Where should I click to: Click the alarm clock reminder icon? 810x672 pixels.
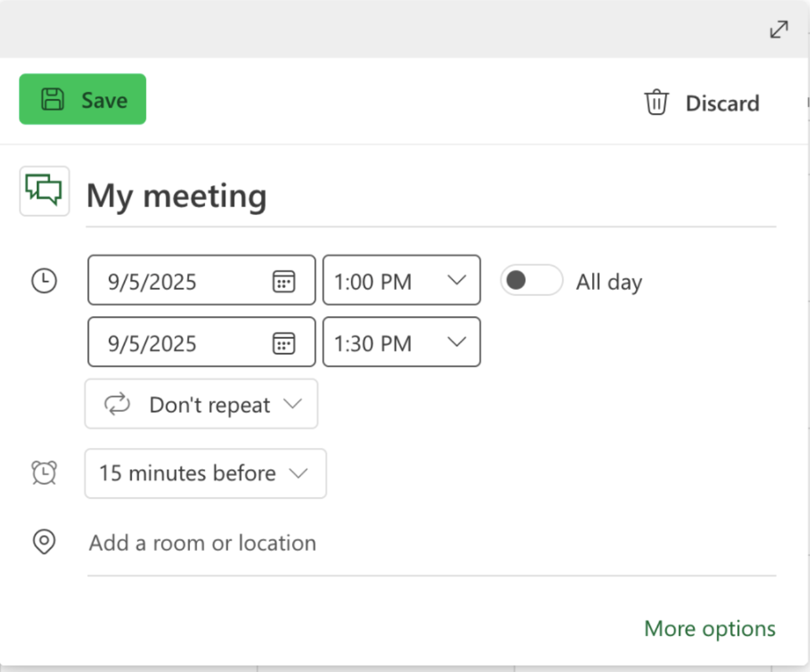click(44, 473)
